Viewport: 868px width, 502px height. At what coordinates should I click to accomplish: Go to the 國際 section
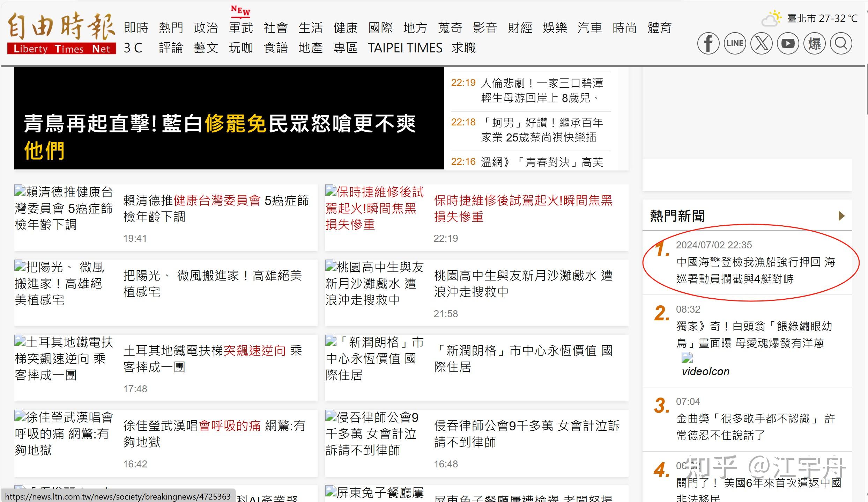tap(380, 28)
